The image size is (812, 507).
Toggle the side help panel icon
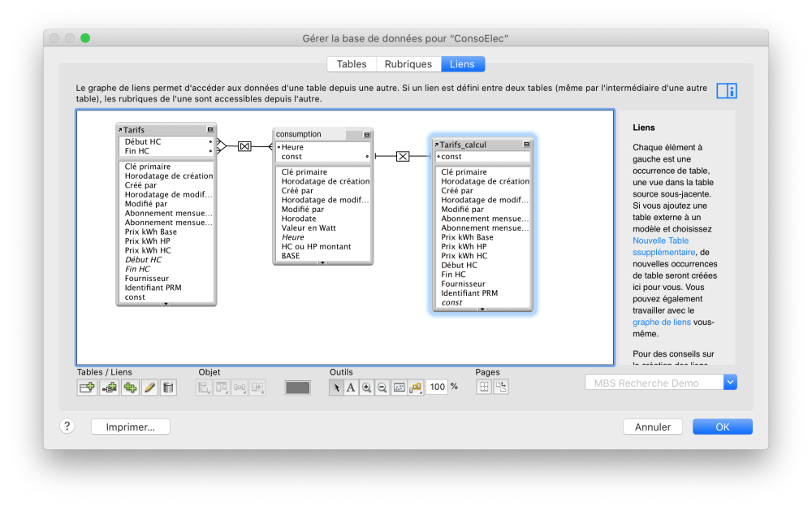point(726,91)
